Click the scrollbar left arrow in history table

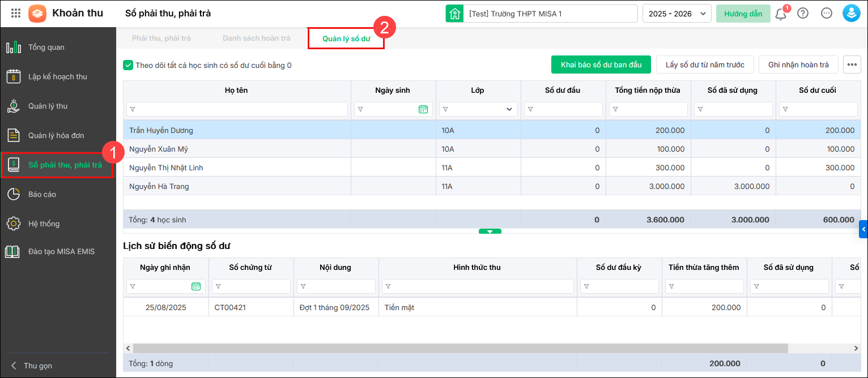pyautogui.click(x=128, y=349)
